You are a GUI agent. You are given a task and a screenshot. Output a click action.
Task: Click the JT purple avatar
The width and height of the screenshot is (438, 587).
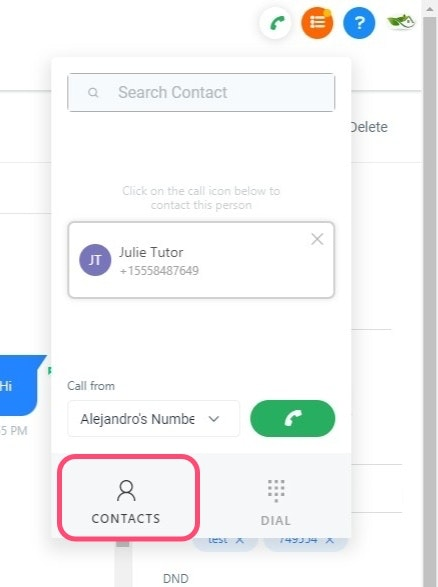pos(95,260)
